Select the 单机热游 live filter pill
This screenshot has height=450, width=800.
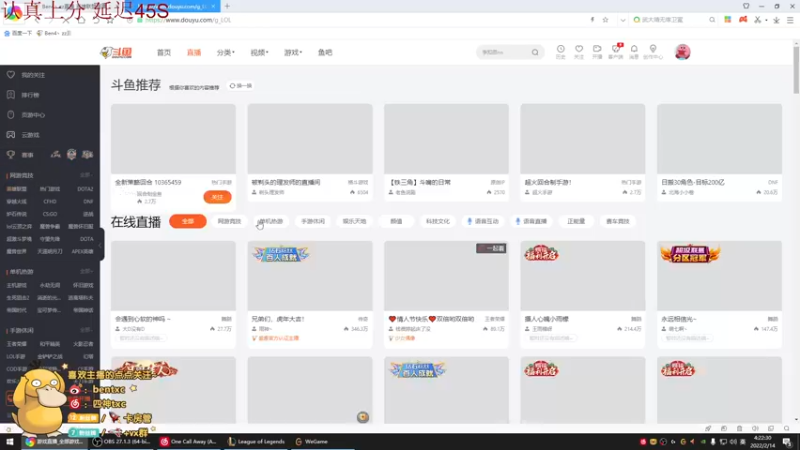271,221
